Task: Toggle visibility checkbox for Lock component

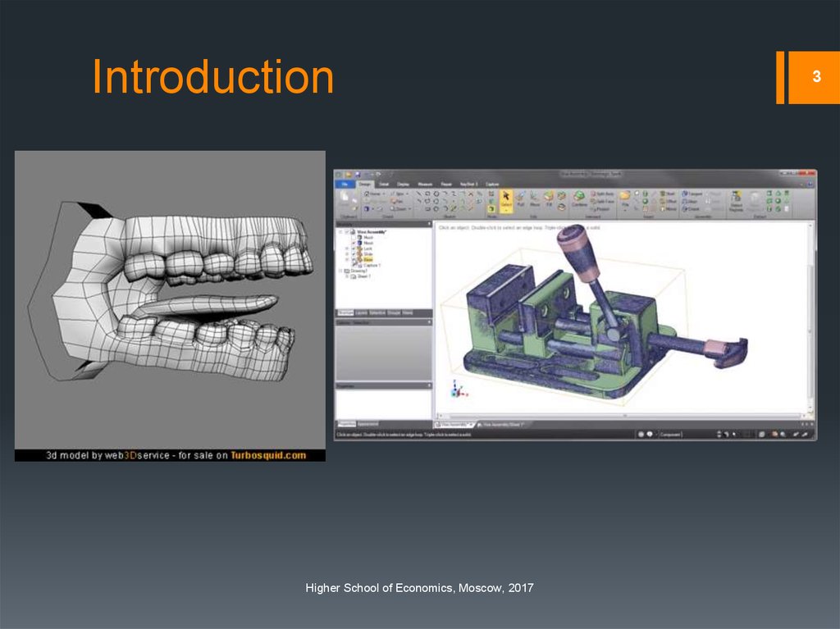Action: 352,248
